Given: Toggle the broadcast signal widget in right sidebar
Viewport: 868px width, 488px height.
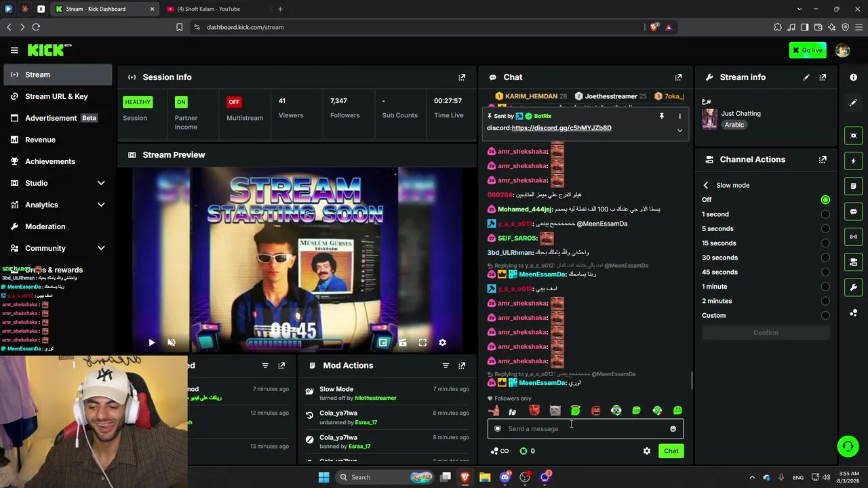Looking at the screenshot, I should (x=853, y=237).
